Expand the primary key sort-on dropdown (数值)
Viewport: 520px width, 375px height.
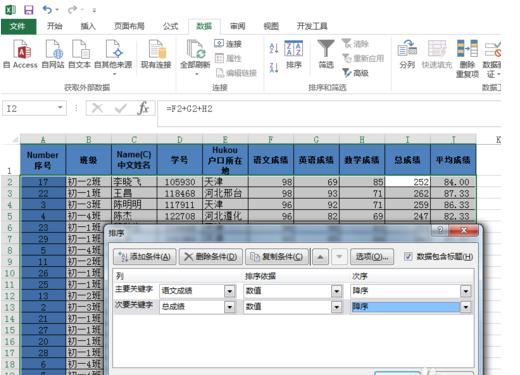(x=337, y=291)
